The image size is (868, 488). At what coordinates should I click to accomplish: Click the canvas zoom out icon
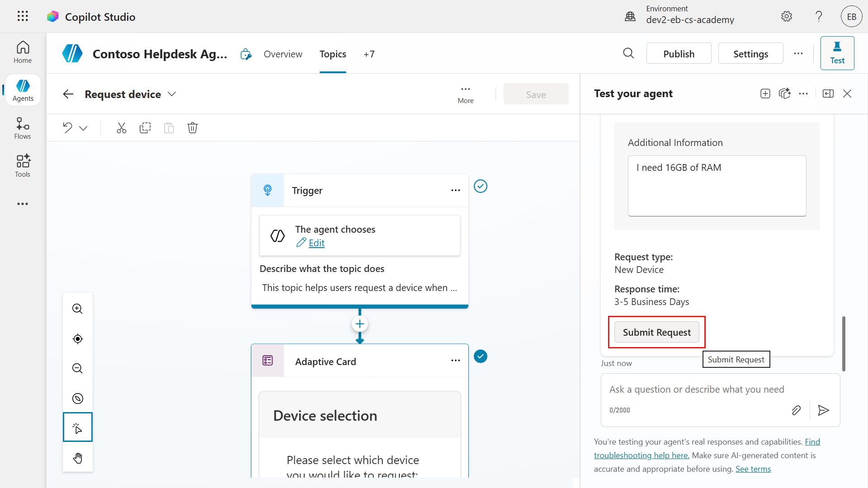pyautogui.click(x=78, y=368)
